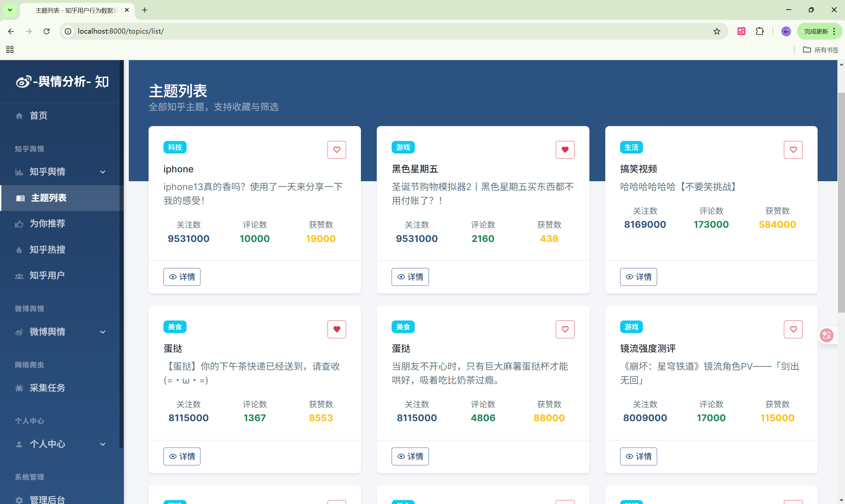
Task: Open the 主题列表 sidebar menu item
Action: pyautogui.click(x=49, y=198)
